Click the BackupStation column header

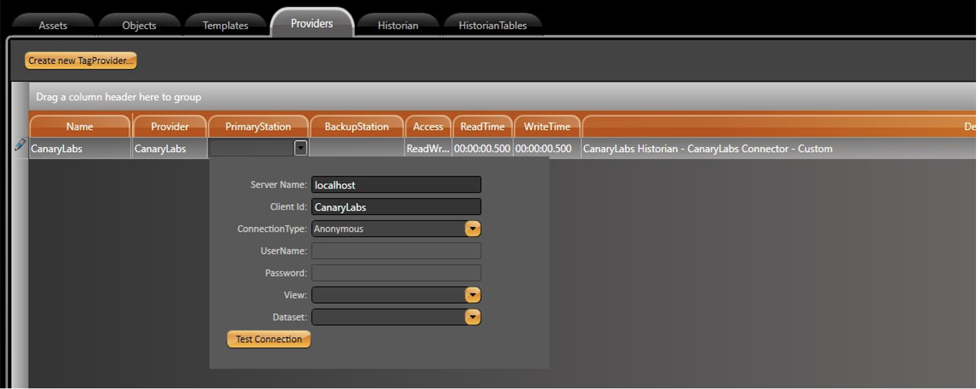pos(357,127)
